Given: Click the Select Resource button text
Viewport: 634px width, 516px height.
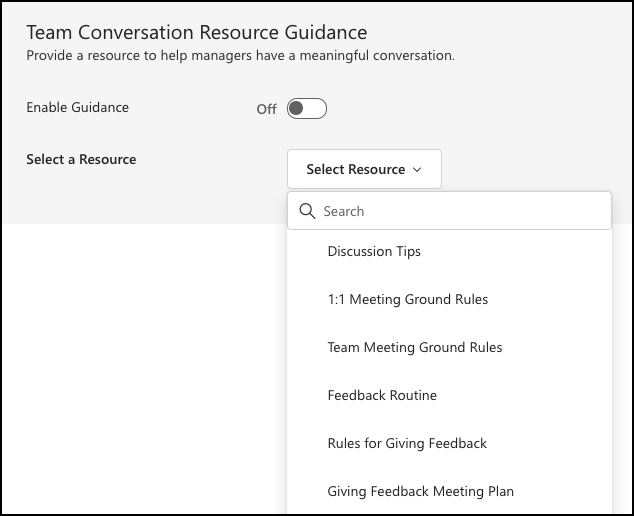Looking at the screenshot, I should (355, 170).
